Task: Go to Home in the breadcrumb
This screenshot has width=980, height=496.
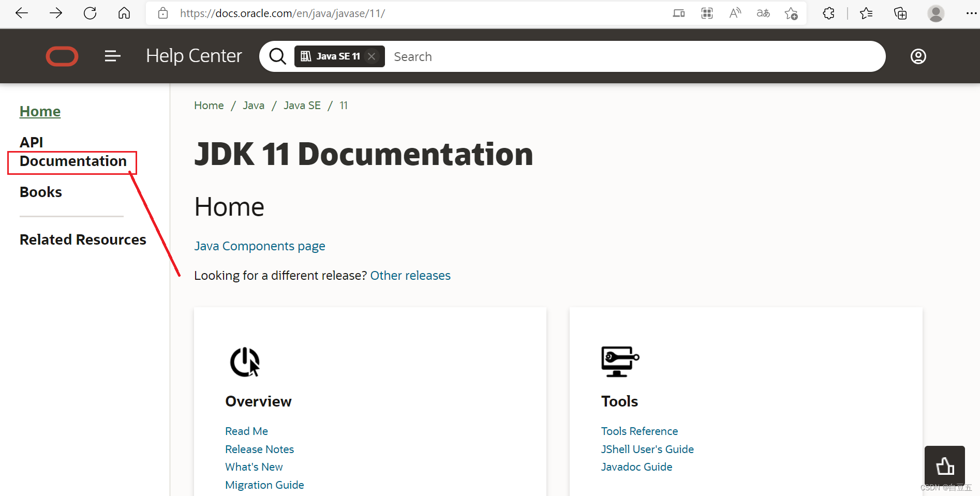Action: [209, 106]
